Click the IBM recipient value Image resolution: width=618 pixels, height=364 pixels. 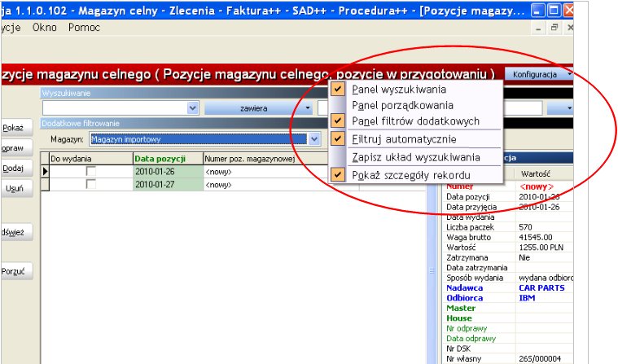pyautogui.click(x=527, y=298)
